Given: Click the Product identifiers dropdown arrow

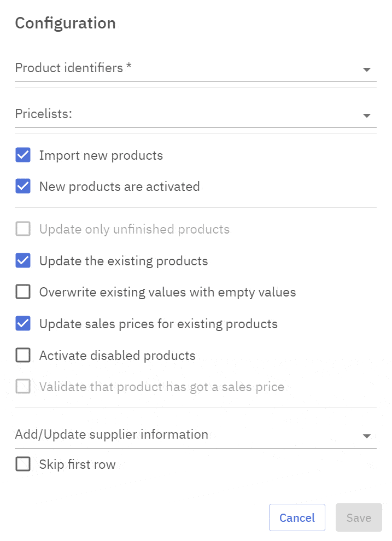Looking at the screenshot, I should (x=367, y=69).
